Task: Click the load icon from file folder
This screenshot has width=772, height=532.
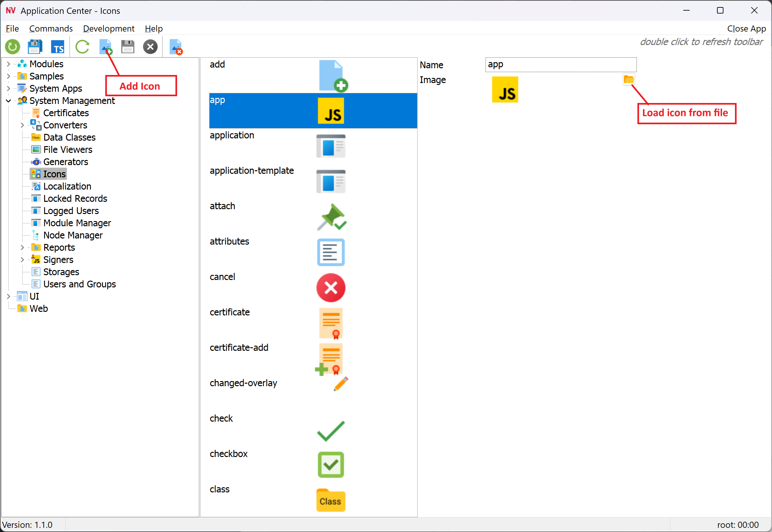Action: [628, 79]
